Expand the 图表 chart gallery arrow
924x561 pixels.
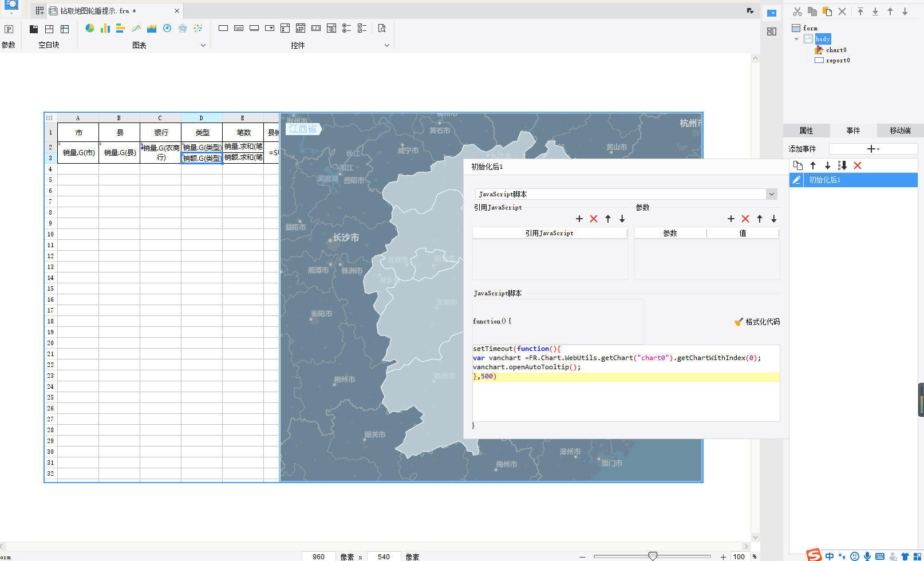[x=203, y=45]
